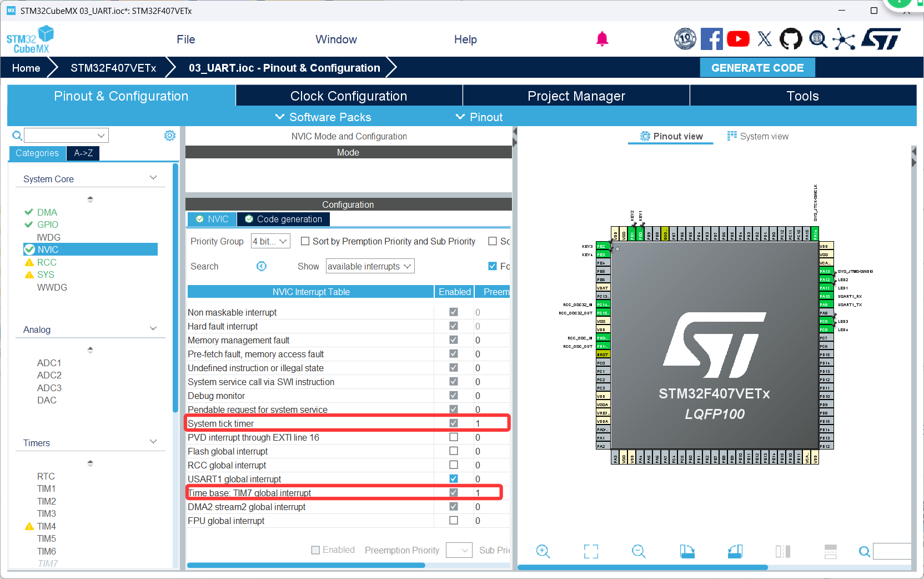Click the ST network star icon
The width and height of the screenshot is (924, 579).
(844, 39)
